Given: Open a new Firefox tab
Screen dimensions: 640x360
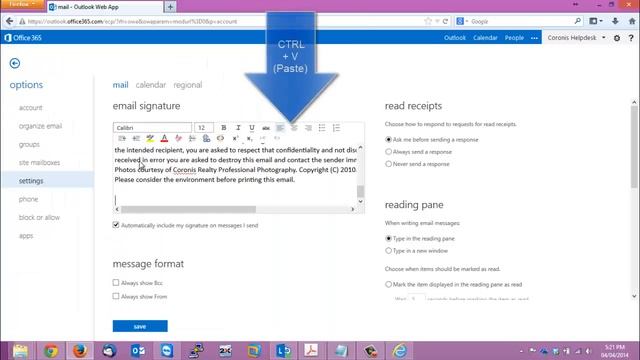Looking at the screenshot, I should point(170,7).
